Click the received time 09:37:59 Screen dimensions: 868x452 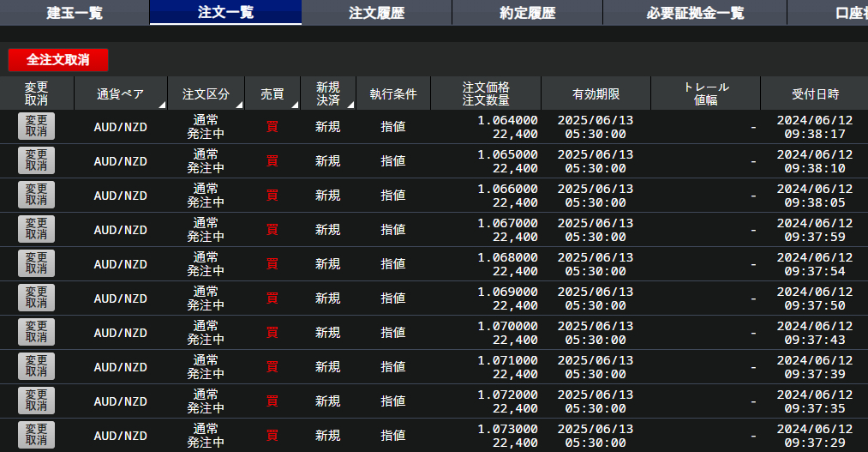tap(815, 237)
